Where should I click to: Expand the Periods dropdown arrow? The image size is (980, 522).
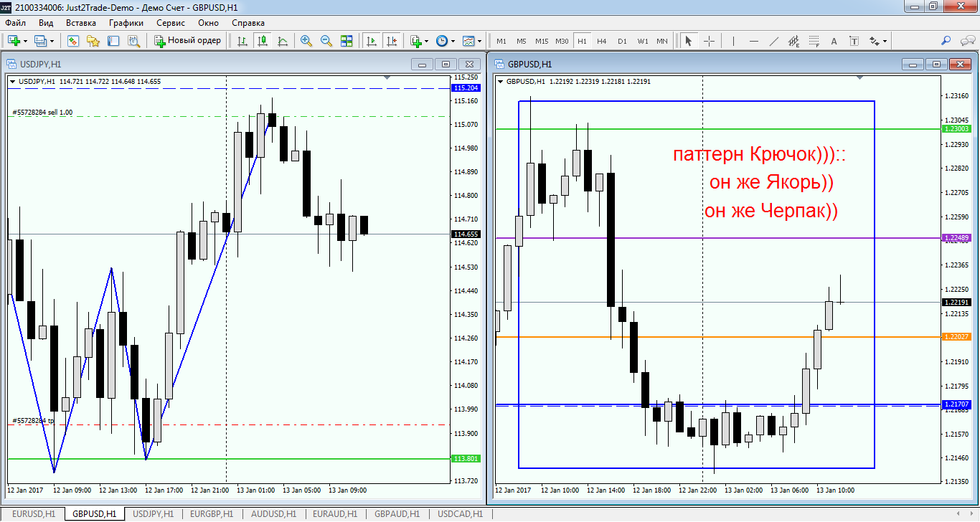coord(453,41)
